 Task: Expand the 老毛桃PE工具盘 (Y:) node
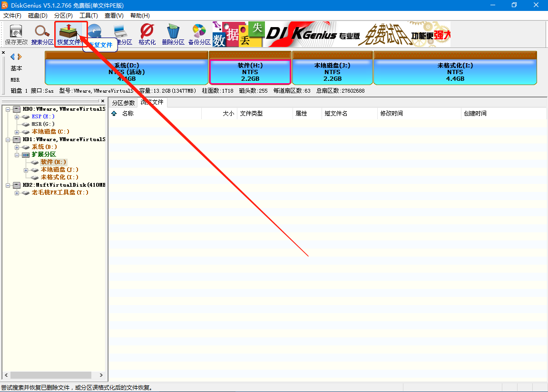17,193
